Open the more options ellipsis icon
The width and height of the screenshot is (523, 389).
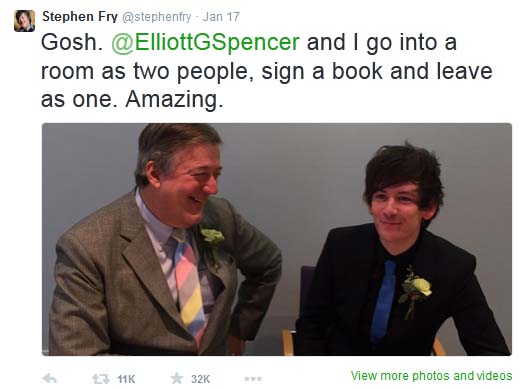coord(253,379)
